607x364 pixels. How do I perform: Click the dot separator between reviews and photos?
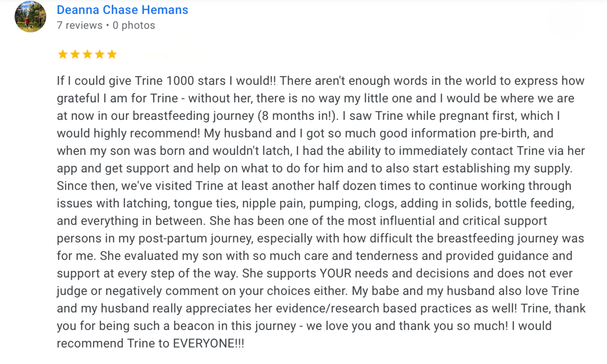108,25
